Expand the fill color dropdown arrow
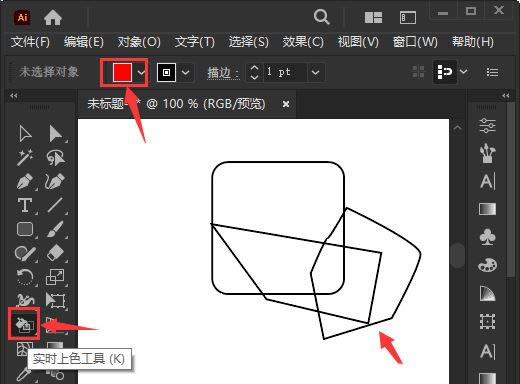520x384 pixels. point(141,72)
